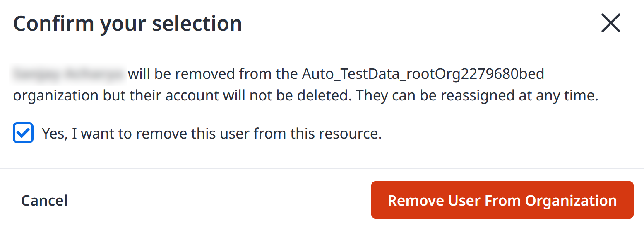Toggle the blue checked checkbox
This screenshot has width=644, height=226.
[x=23, y=133]
